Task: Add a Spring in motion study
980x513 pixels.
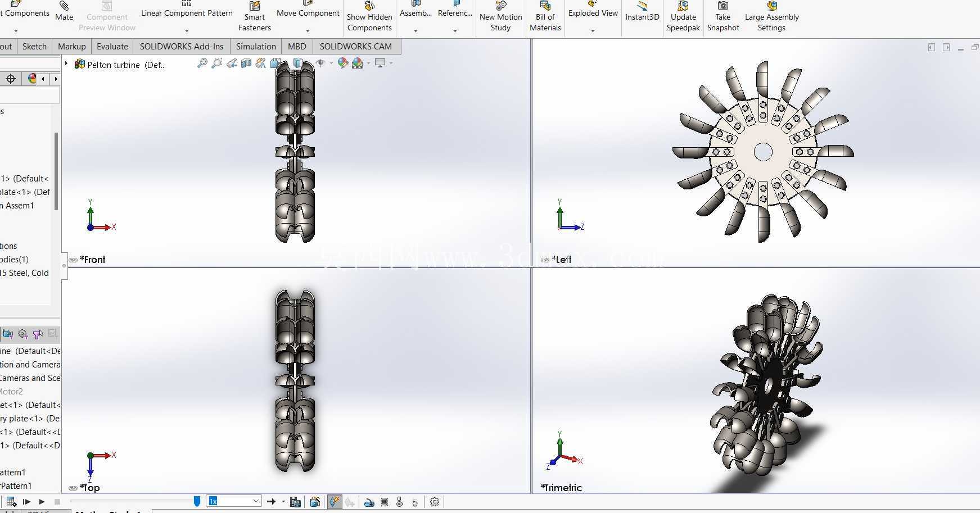Action: point(385,502)
